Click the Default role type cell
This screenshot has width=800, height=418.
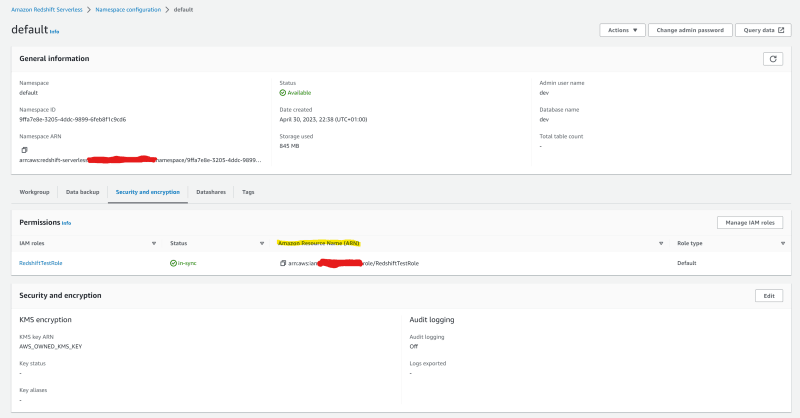[686, 263]
